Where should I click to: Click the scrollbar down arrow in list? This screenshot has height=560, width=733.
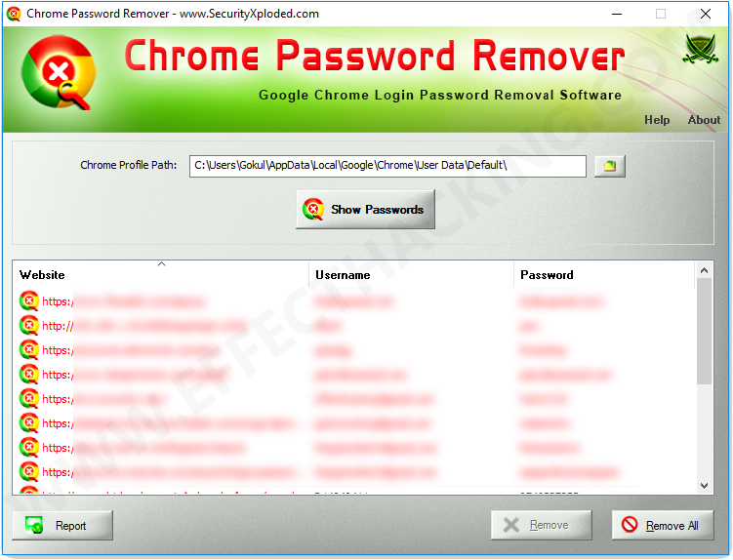[704, 486]
